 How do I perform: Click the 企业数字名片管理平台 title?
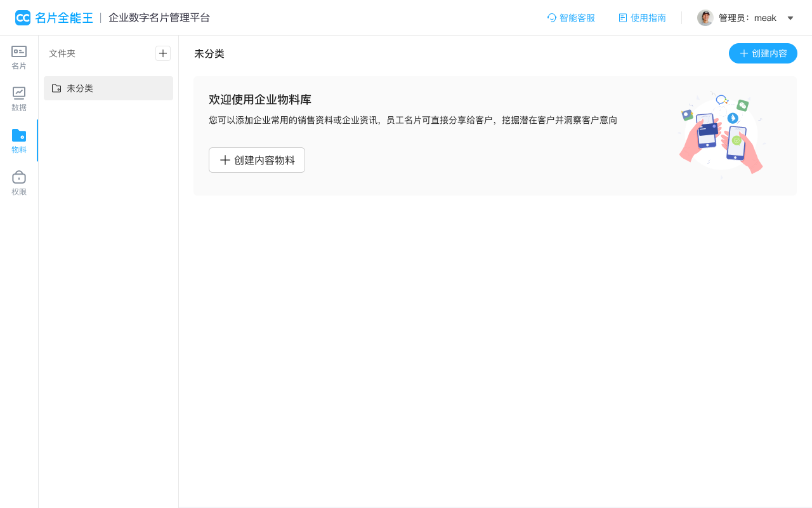tap(159, 18)
